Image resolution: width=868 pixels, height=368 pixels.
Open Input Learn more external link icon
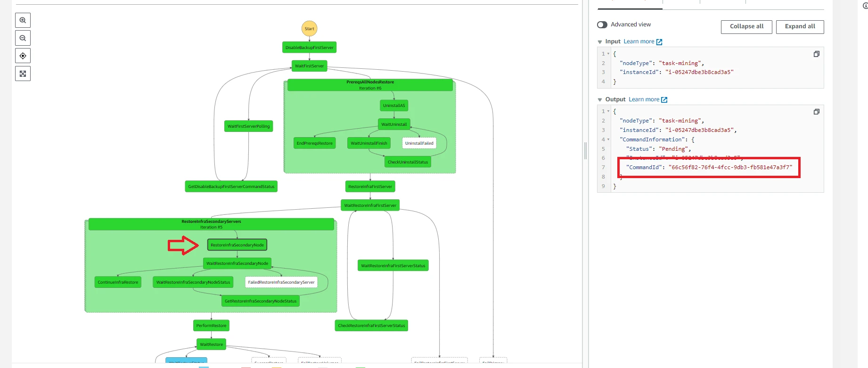point(659,42)
